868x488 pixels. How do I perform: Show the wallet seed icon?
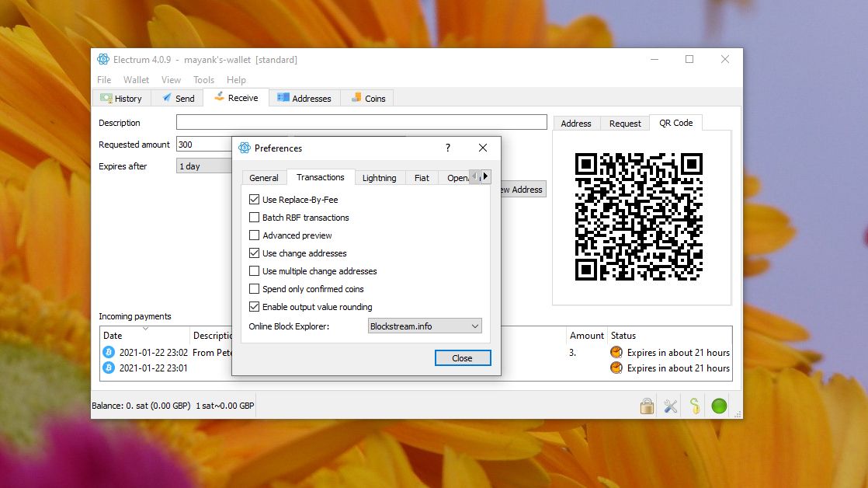point(693,405)
